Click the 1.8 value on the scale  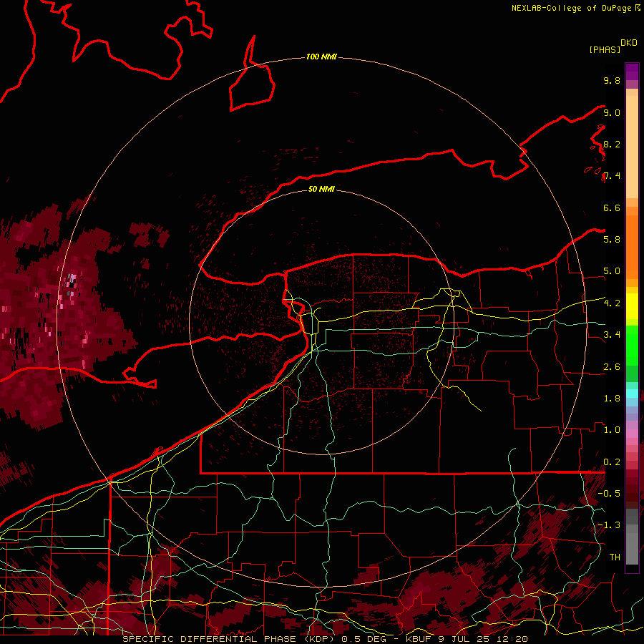pyautogui.click(x=612, y=398)
